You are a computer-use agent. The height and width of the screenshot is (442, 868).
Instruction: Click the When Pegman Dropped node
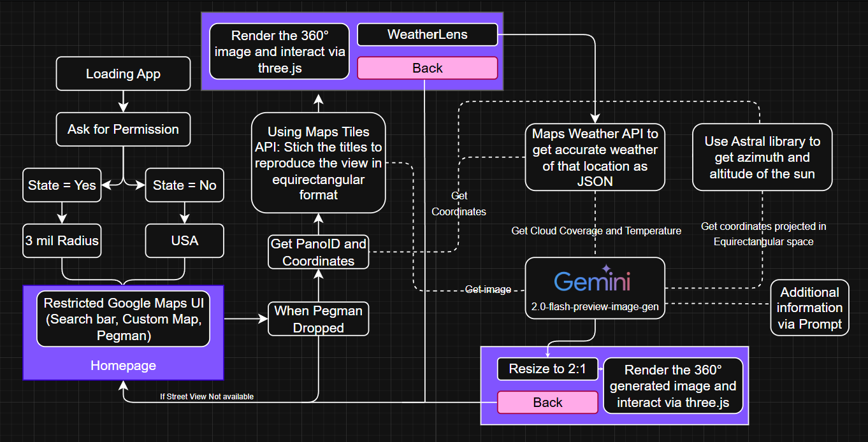[x=318, y=319]
